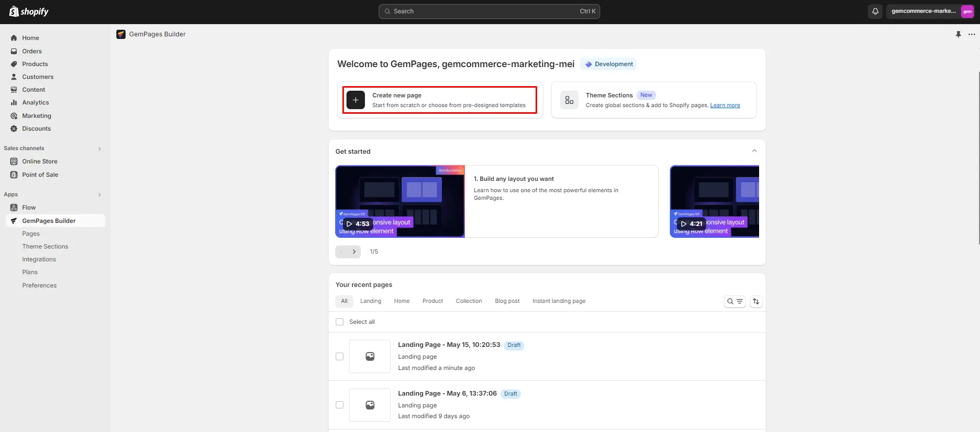
Task: Click the Flow app icon
Action: pyautogui.click(x=14, y=208)
